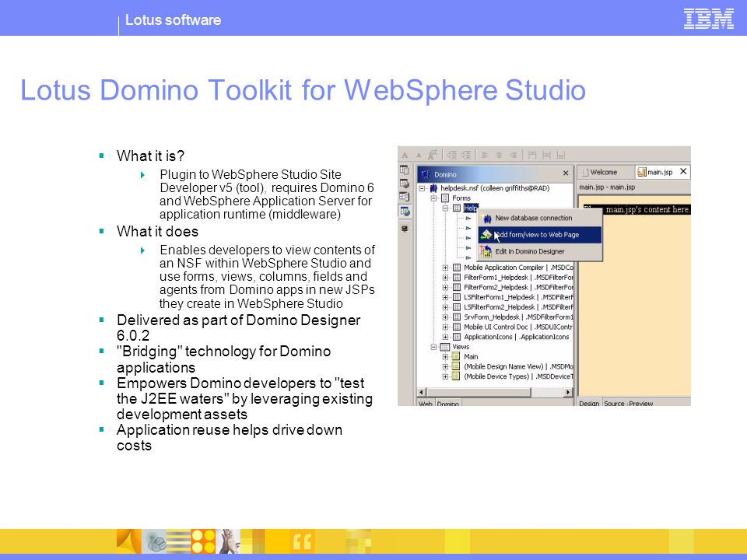Click the Views folder icon
The image size is (747, 560).
coord(445,347)
